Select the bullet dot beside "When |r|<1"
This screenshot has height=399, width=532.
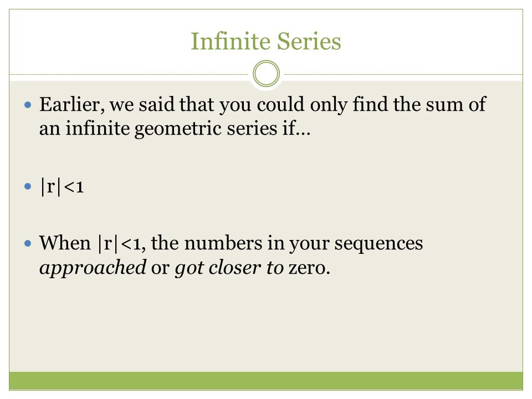tap(28, 243)
